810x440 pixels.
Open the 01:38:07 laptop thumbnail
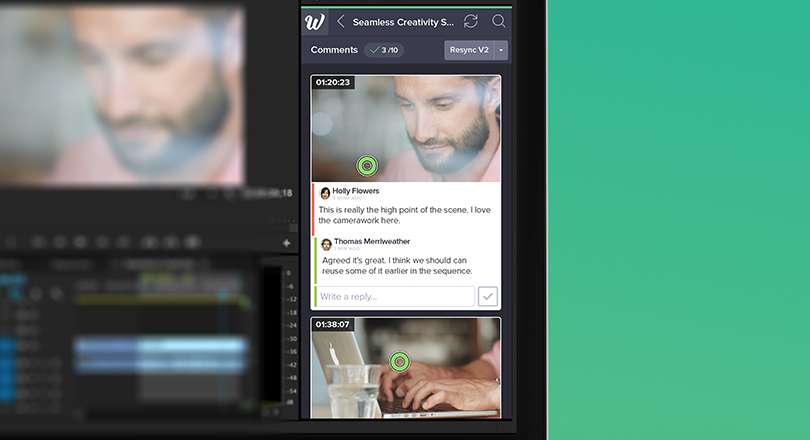click(406, 368)
